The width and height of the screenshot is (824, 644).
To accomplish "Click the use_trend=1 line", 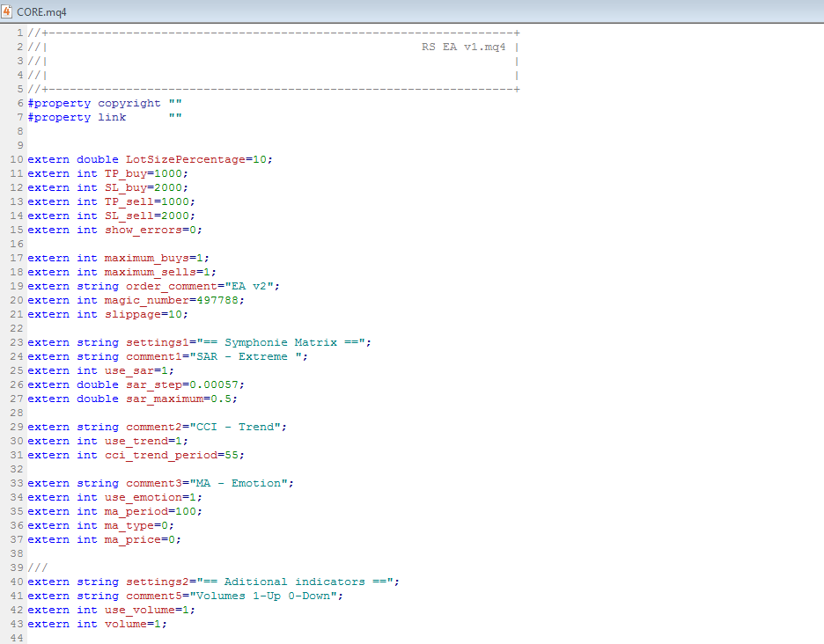I will (107, 442).
